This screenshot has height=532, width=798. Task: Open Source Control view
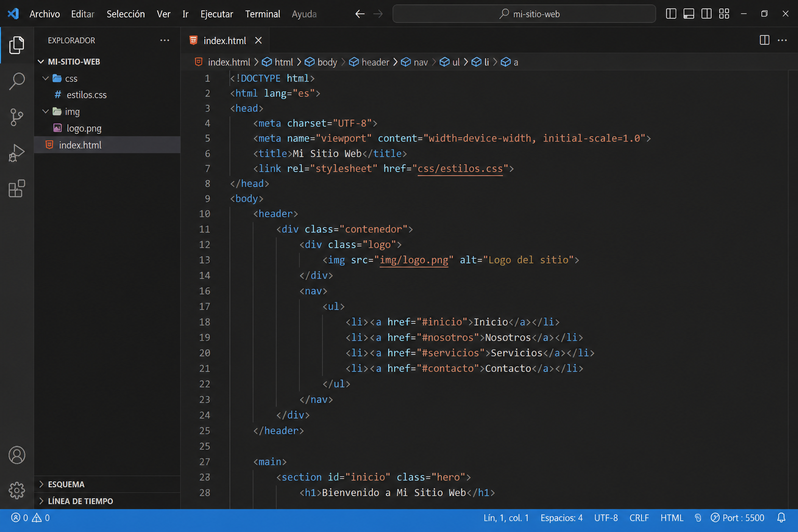17,117
